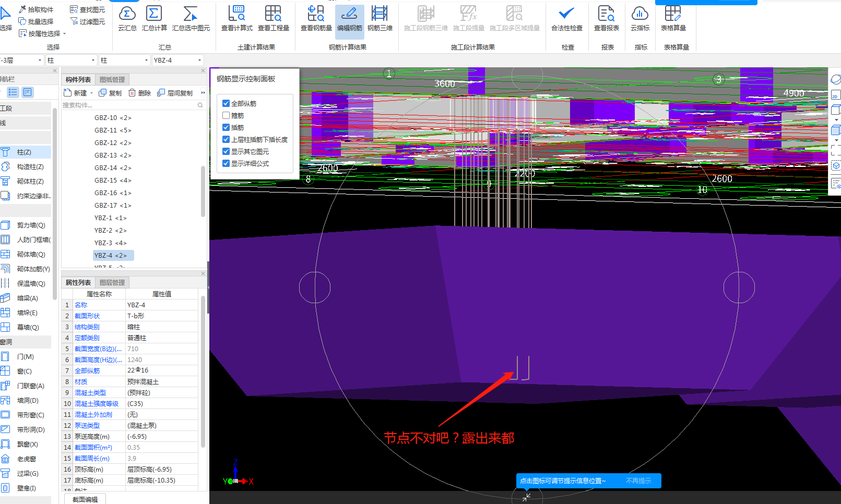841x504 pixels.
Task: Expand 按属性选择 dropdown arrow
Action: tap(65, 33)
